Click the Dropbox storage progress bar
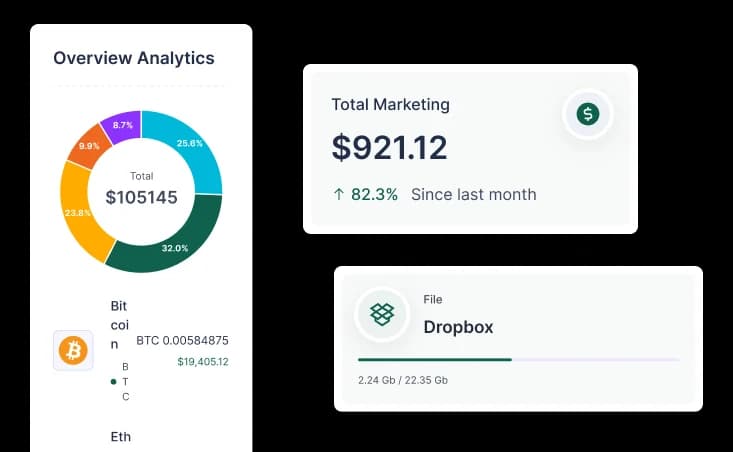Viewport: 733px width, 452px height. pos(518,359)
